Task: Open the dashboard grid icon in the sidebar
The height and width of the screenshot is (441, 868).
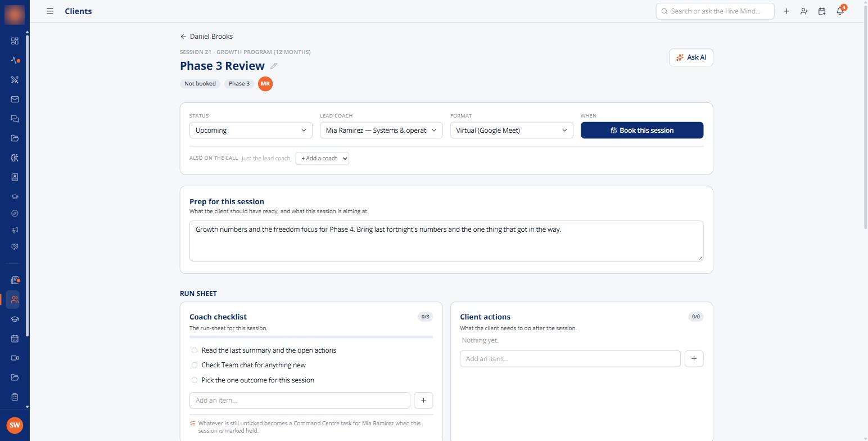Action: (x=15, y=41)
